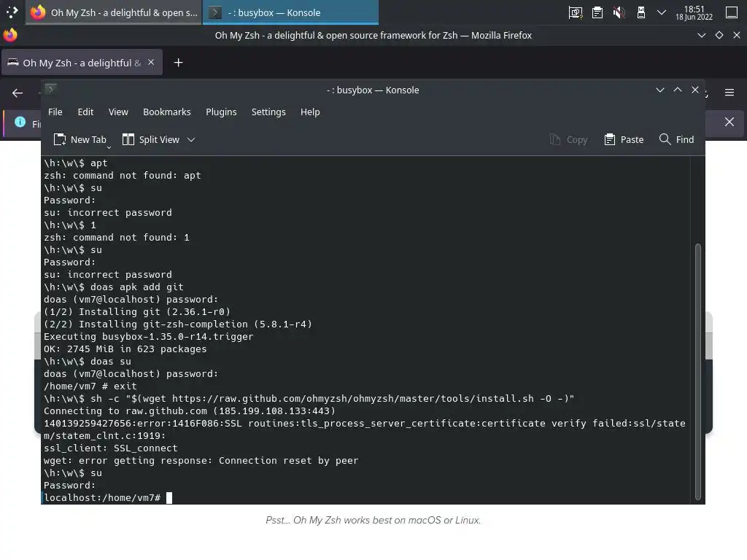Open the KDE application launcher icon
747x560 pixels.
coord(12,12)
